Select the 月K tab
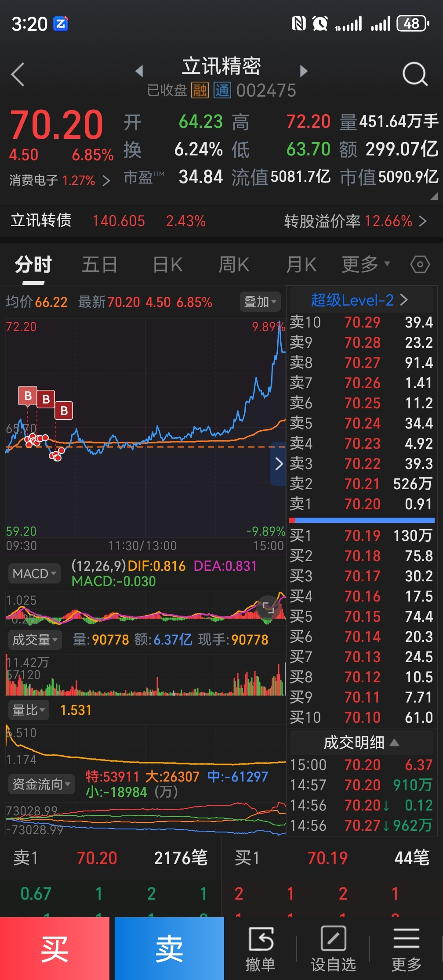The image size is (443, 980). [x=301, y=265]
